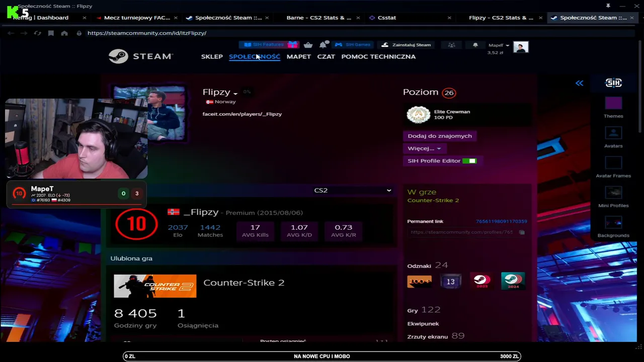This screenshot has width=644, height=362.
Task: Open the Zrzuty ekranu screenshots link
Action: (x=428, y=336)
